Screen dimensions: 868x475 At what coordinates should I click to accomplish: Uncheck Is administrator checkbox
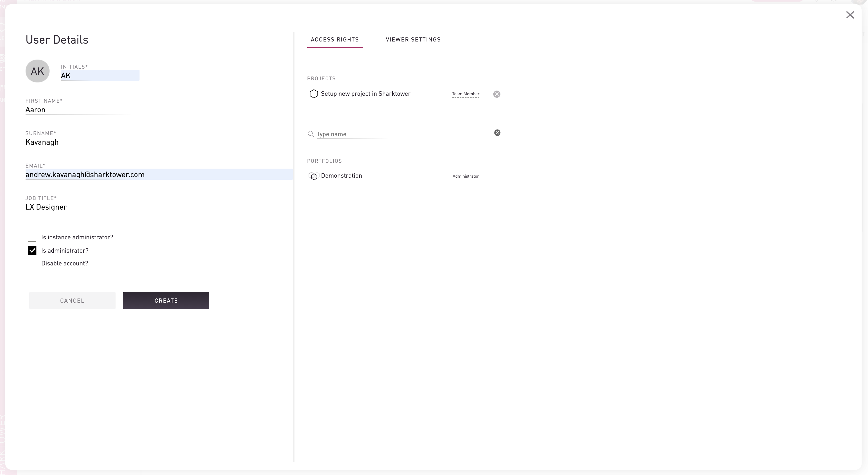point(32,251)
